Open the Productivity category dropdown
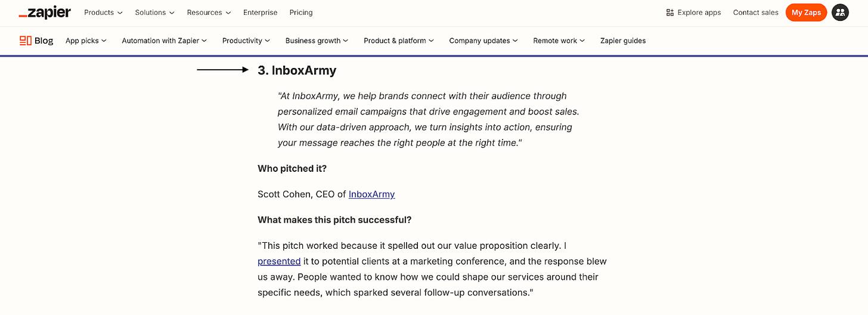The height and width of the screenshot is (315, 868). tap(246, 41)
